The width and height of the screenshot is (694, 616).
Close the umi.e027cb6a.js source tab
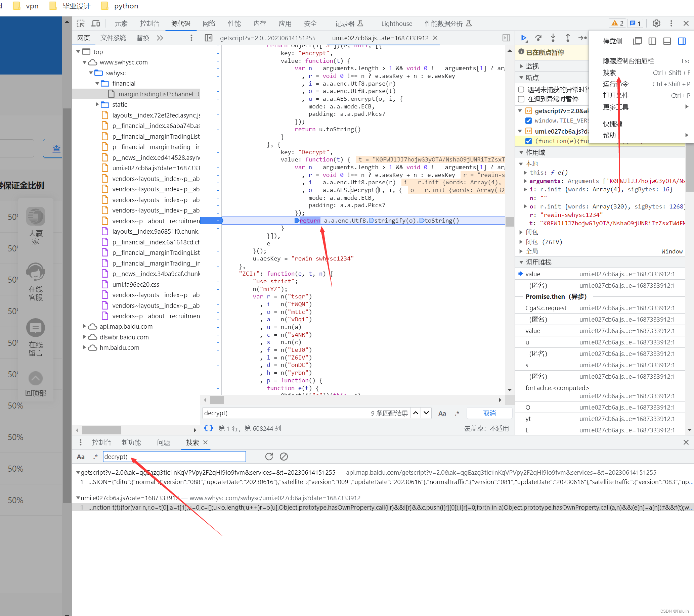435,38
